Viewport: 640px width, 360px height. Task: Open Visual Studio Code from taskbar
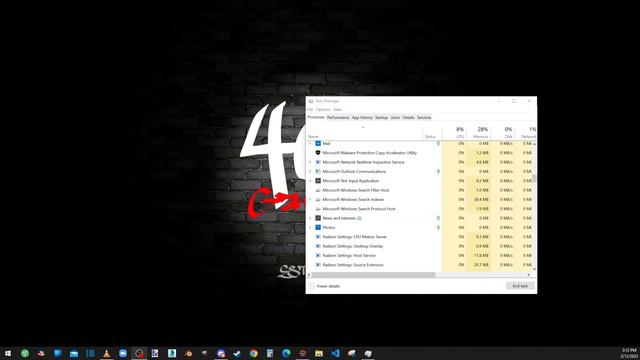[335, 353]
